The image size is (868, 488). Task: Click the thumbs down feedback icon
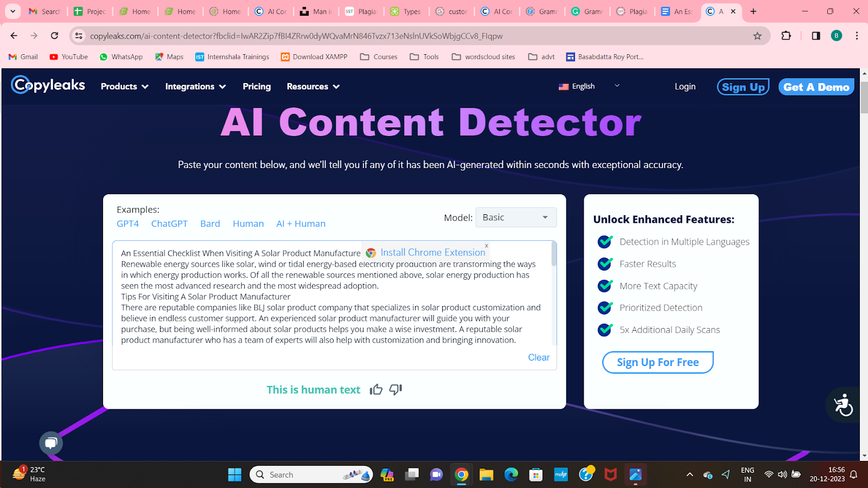[x=395, y=389]
